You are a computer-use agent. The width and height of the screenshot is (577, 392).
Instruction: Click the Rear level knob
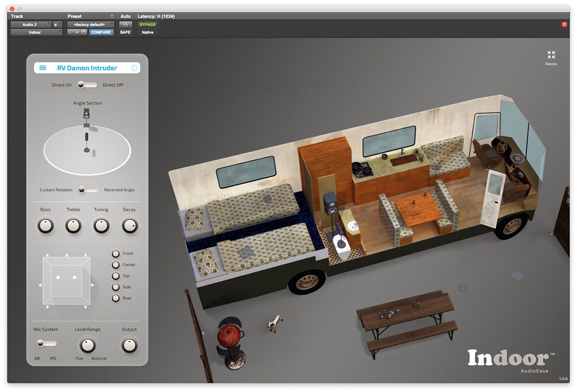(115, 298)
